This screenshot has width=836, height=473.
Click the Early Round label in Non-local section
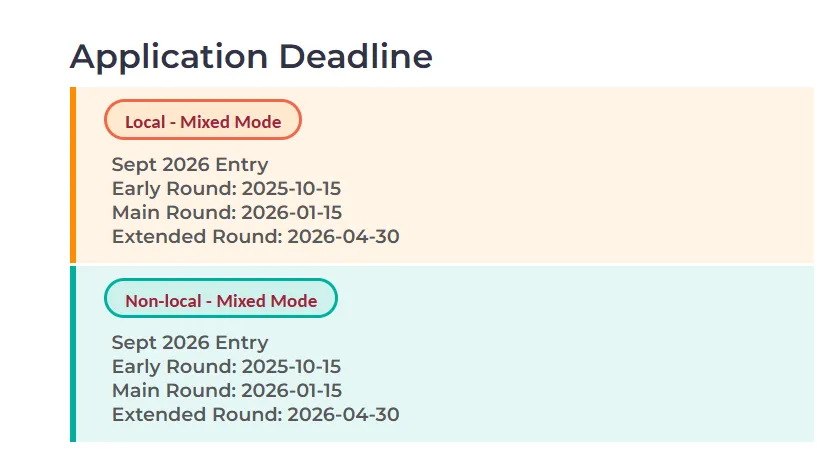coord(173,367)
